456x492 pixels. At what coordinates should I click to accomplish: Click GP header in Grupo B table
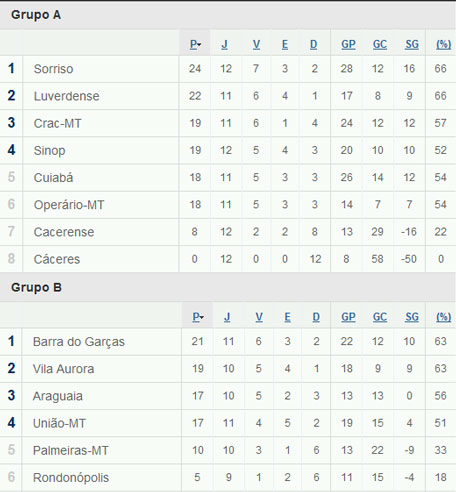tap(348, 317)
